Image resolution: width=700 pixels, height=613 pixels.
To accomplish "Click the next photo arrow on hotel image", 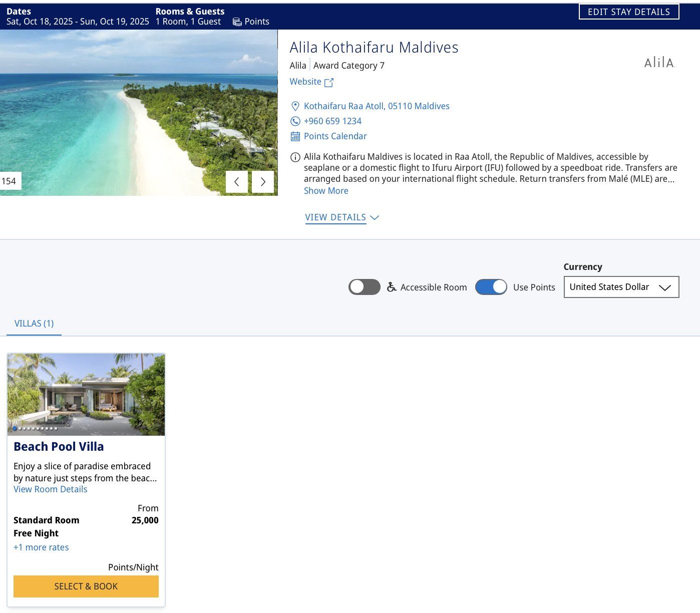I will (x=263, y=182).
